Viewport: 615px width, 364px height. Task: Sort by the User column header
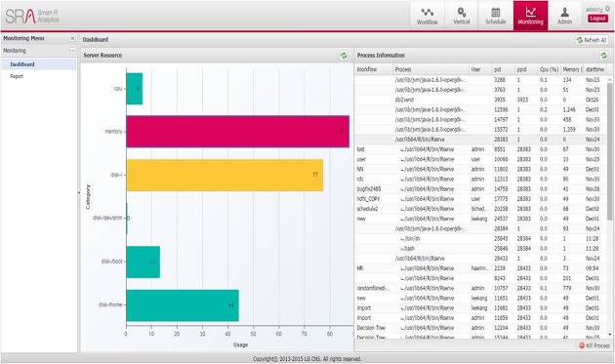point(480,69)
